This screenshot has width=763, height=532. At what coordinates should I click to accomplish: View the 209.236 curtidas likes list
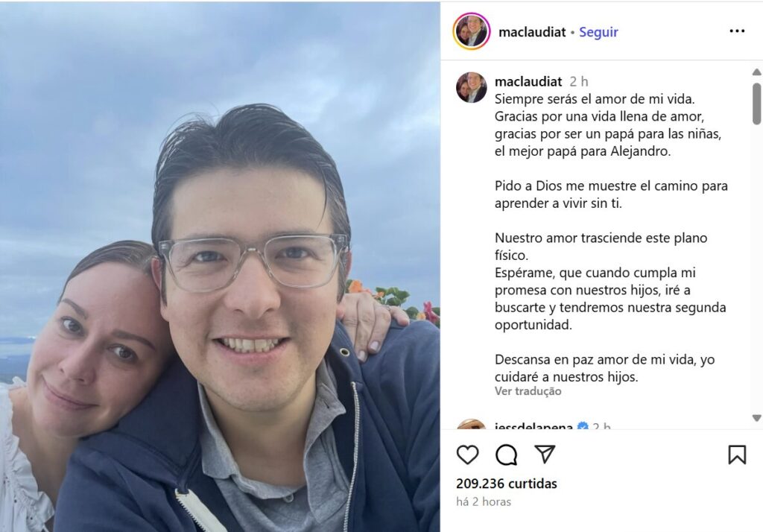[506, 484]
